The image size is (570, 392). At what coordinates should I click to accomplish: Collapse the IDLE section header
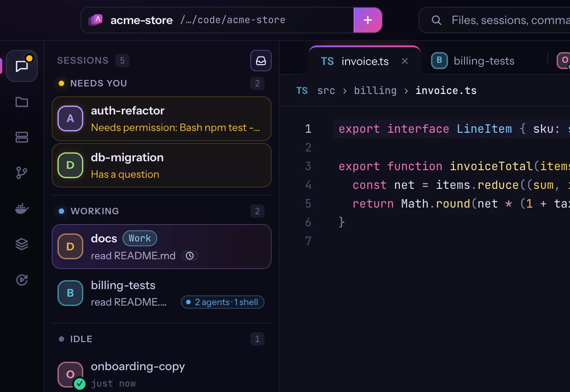click(x=162, y=339)
